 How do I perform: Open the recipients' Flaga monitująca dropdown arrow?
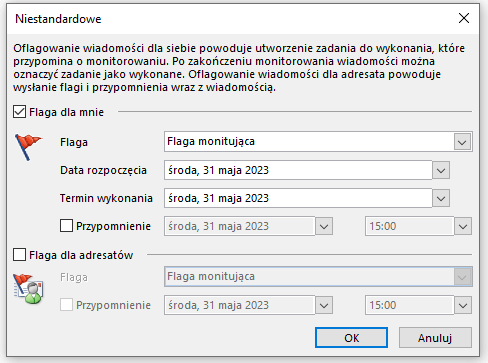click(x=462, y=277)
